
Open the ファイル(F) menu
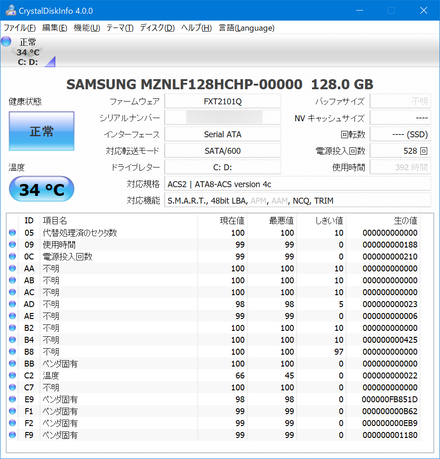19,28
